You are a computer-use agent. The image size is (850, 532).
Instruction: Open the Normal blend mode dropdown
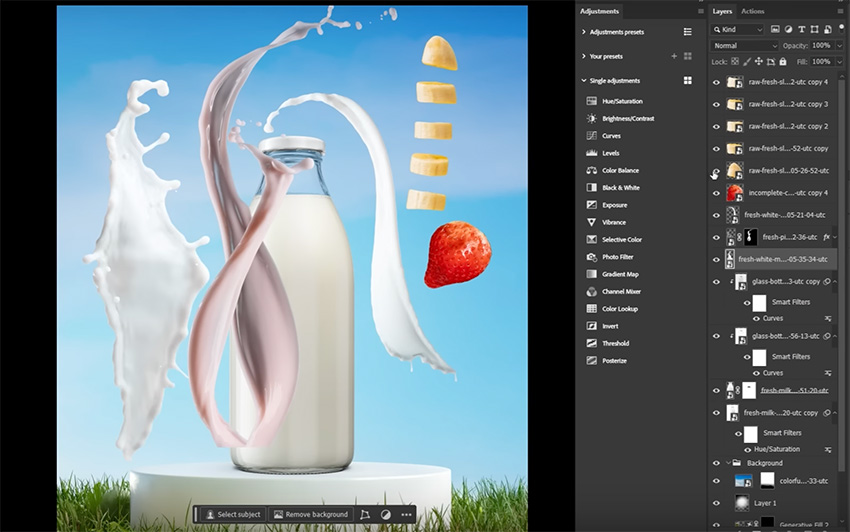pos(744,46)
